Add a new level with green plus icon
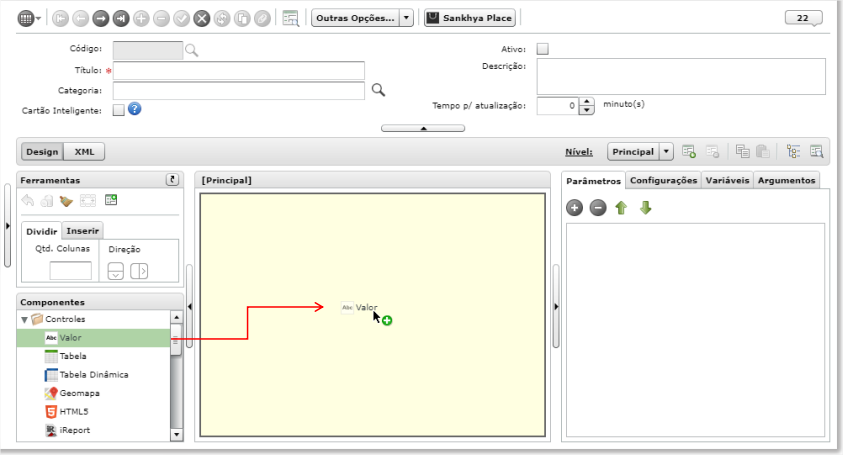Viewport: 843px width, 455px height. coord(689,152)
